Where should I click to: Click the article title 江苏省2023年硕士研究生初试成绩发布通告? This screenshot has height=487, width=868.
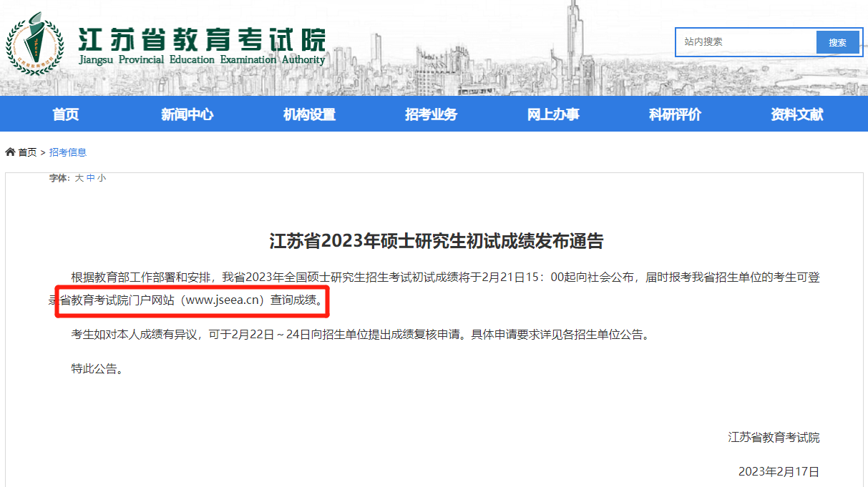pyautogui.click(x=437, y=241)
